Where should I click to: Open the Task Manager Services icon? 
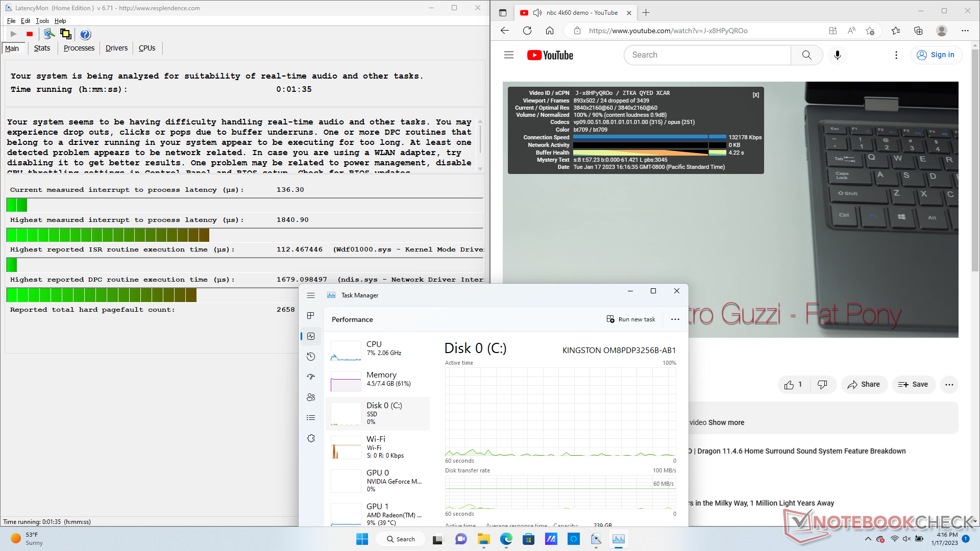pyautogui.click(x=311, y=438)
